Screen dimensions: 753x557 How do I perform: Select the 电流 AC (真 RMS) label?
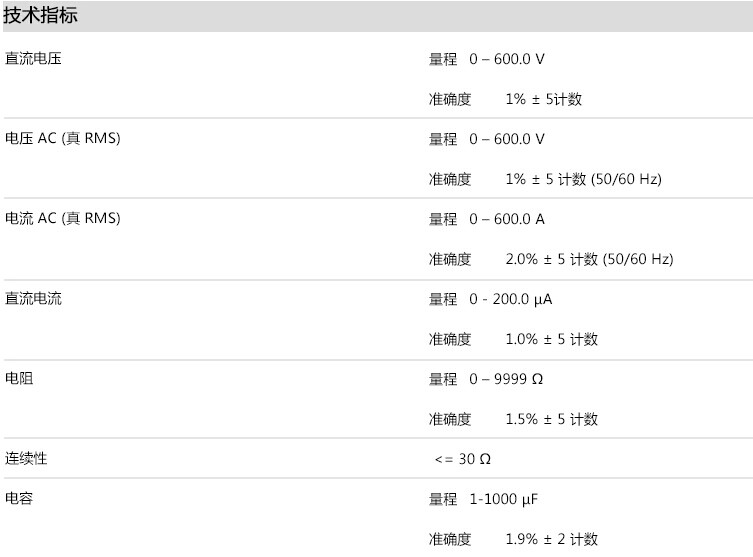tap(62, 218)
